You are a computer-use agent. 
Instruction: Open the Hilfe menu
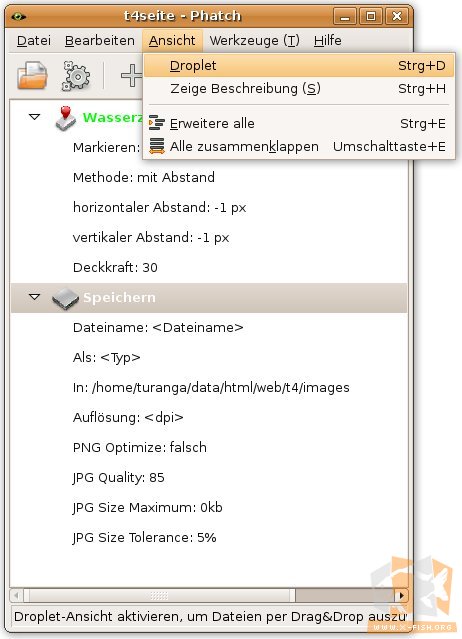(x=328, y=41)
